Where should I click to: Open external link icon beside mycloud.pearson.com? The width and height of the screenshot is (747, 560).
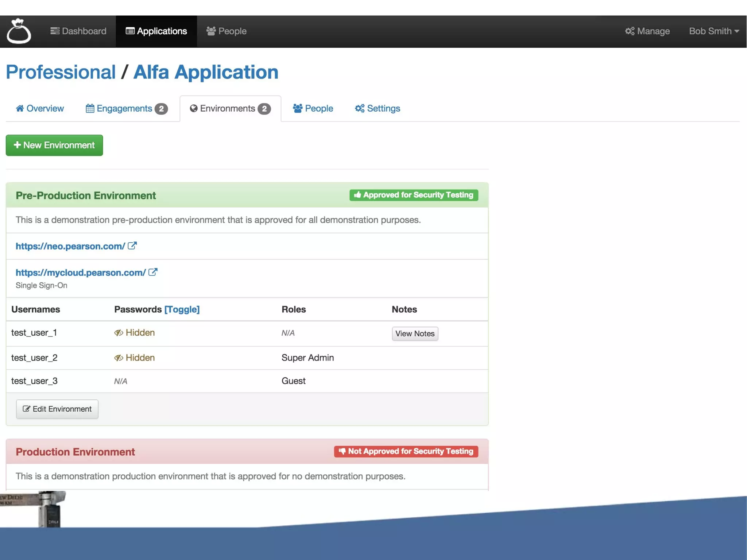coord(153,272)
